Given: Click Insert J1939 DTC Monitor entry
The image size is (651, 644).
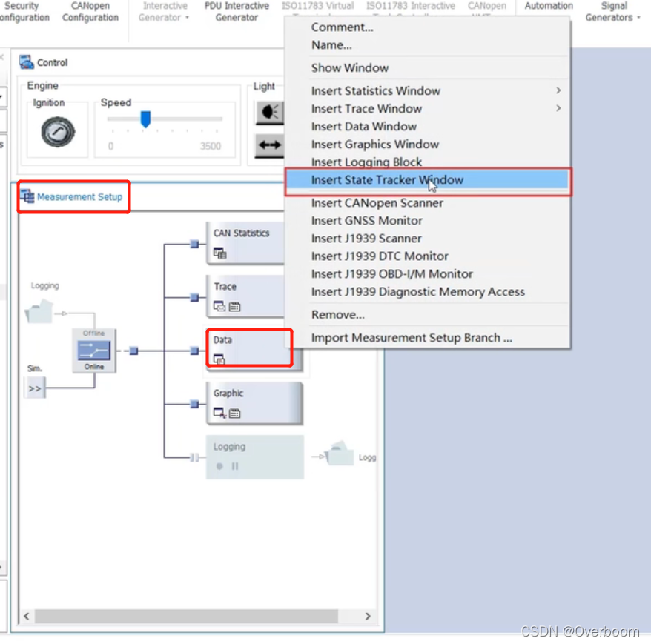Looking at the screenshot, I should [x=428, y=256].
